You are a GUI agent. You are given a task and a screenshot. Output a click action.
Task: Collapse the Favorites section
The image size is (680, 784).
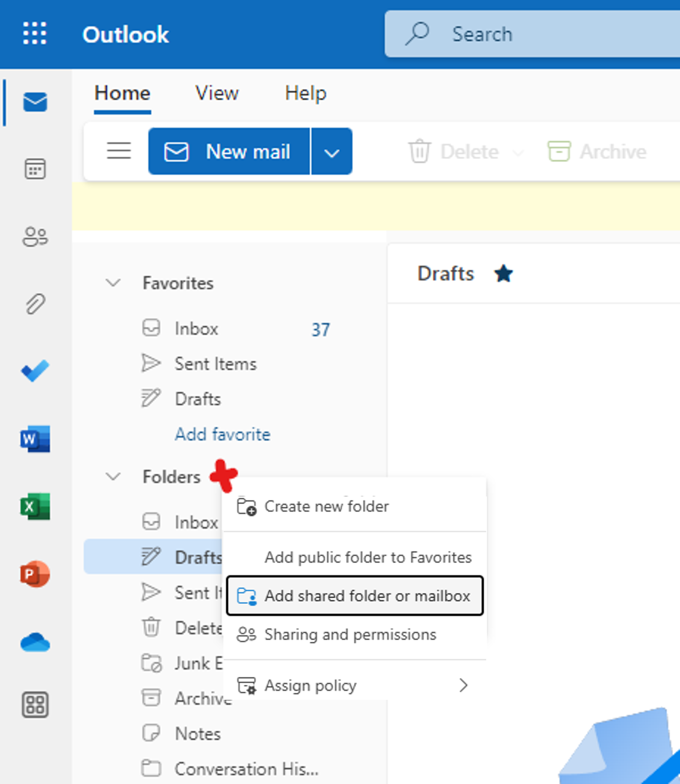tap(113, 283)
